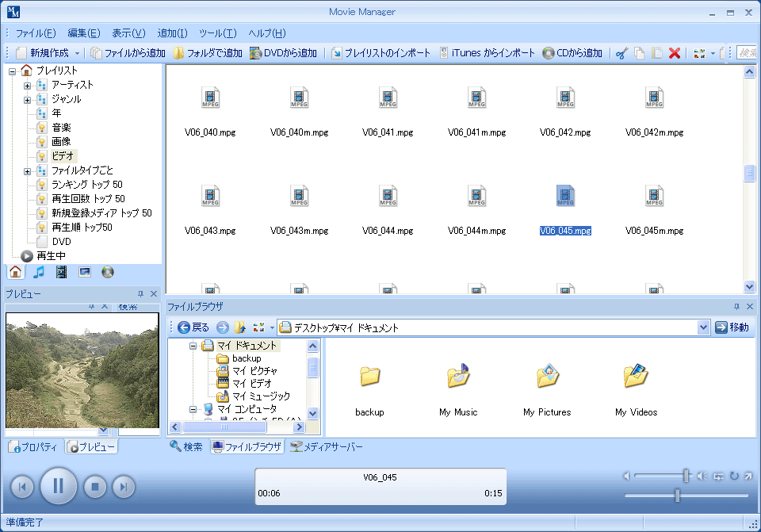
Task: Select ビデオ in the playlist tree
Action: coord(63,156)
